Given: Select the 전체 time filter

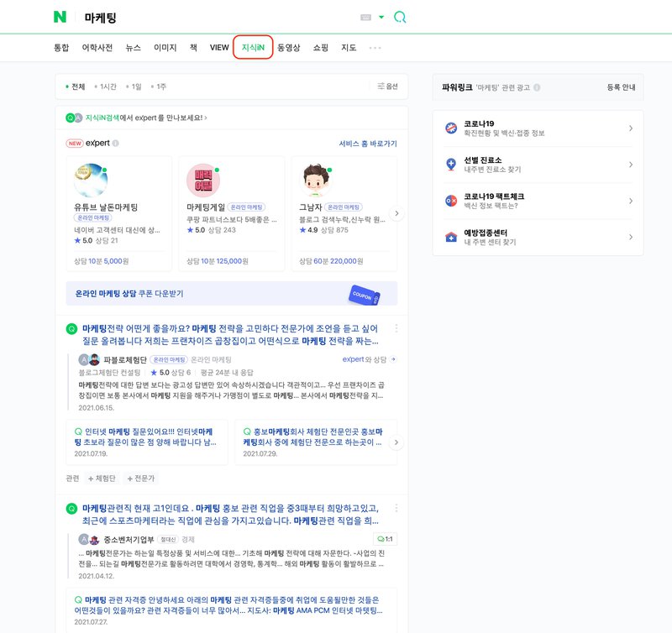Looking at the screenshot, I should (x=75, y=86).
